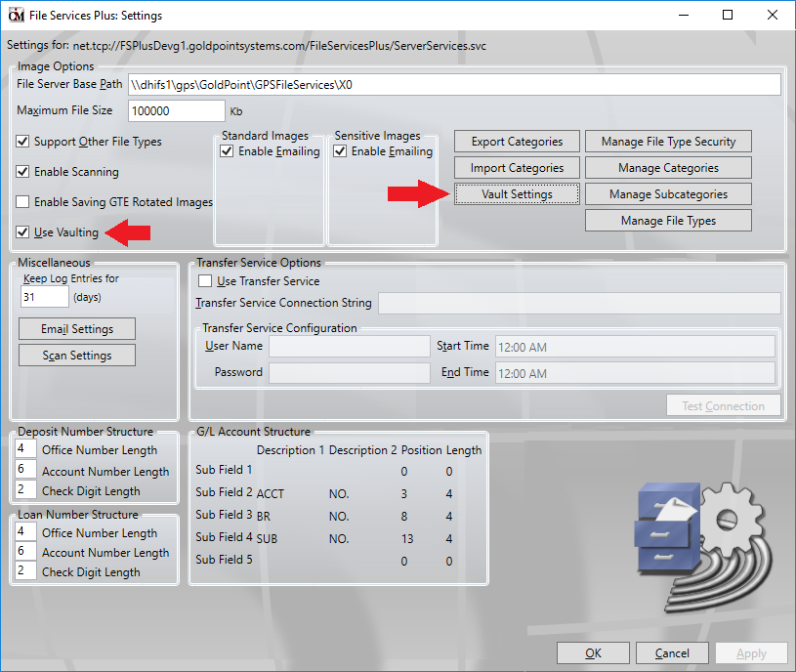The width and height of the screenshot is (796, 672).
Task: Confirm settings with OK button
Action: pyautogui.click(x=593, y=652)
